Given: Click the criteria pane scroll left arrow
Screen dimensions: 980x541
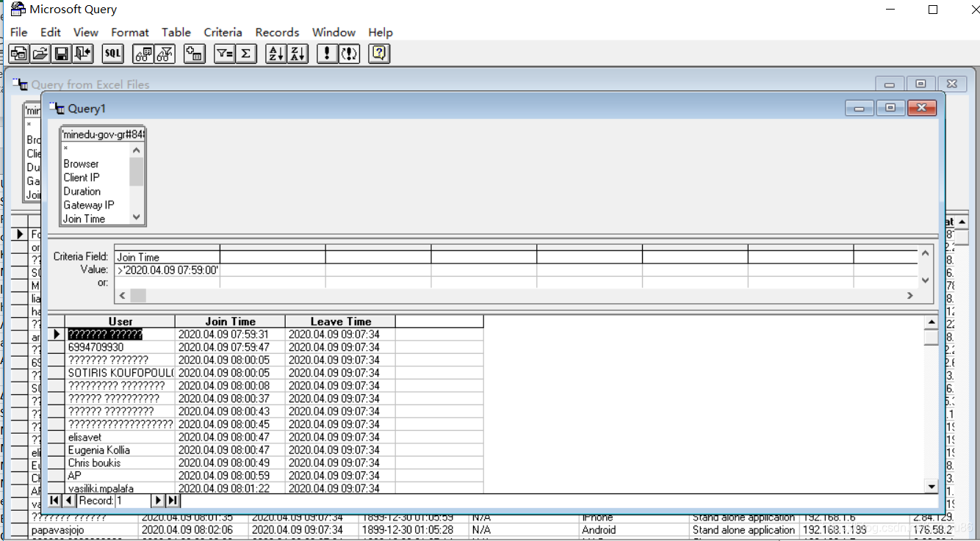Looking at the screenshot, I should [123, 295].
